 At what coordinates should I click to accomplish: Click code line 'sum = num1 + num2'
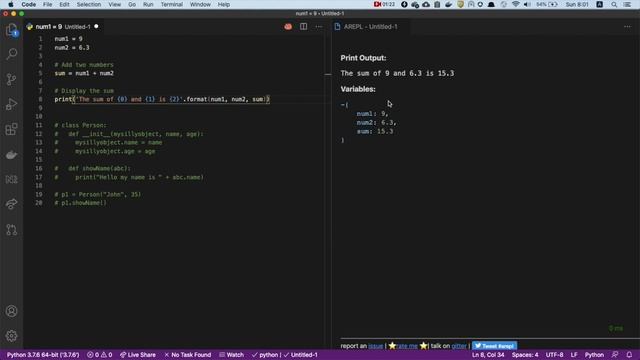coord(84,73)
